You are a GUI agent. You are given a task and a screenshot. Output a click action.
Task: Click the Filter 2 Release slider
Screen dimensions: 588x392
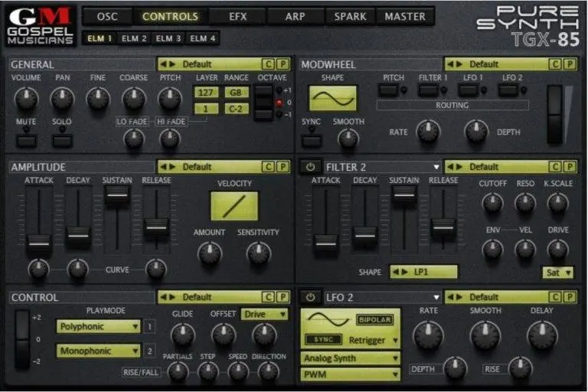point(443,227)
